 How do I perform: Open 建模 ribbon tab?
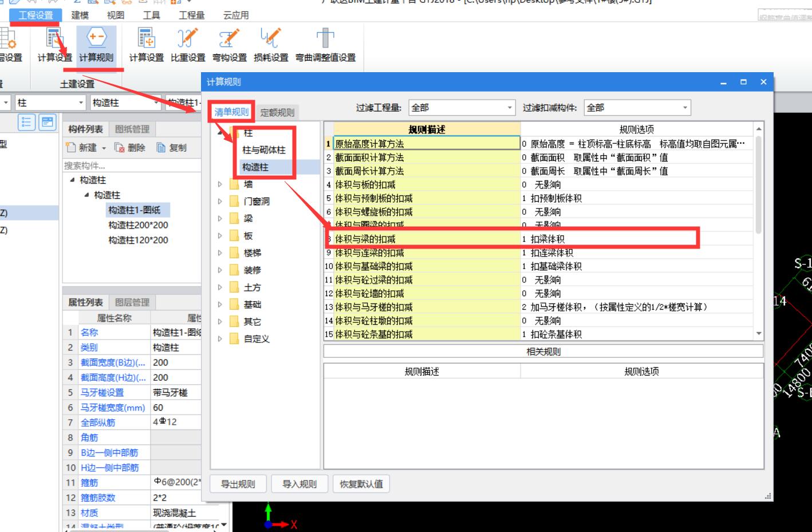80,15
